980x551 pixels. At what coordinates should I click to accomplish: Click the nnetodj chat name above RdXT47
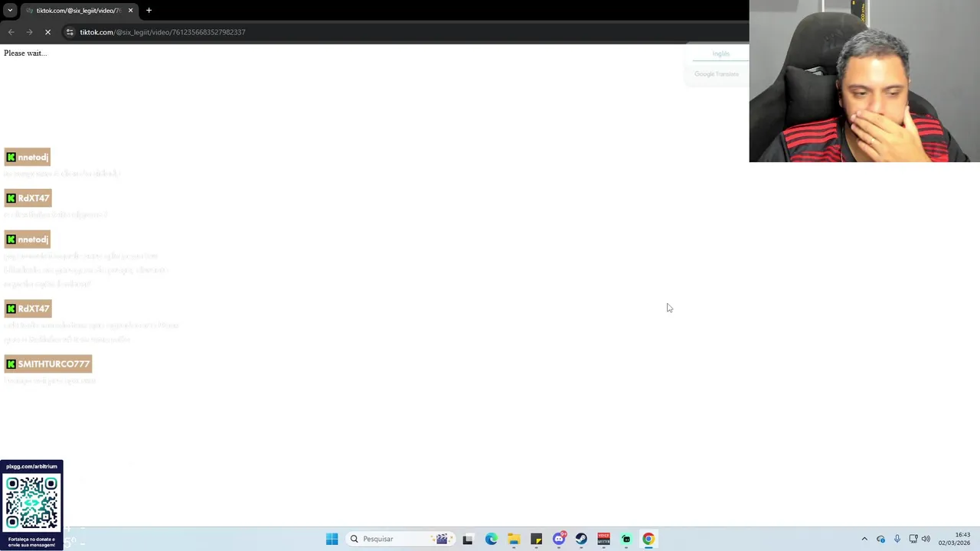[28, 157]
